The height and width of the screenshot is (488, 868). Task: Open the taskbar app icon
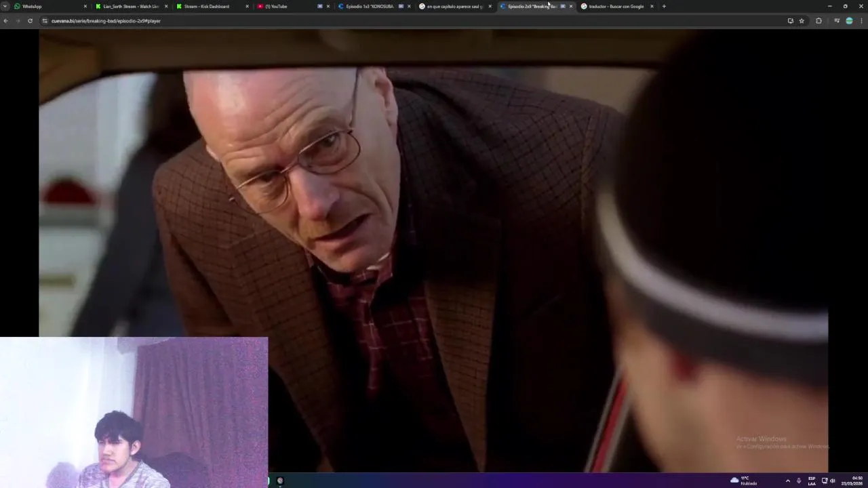[x=280, y=481]
